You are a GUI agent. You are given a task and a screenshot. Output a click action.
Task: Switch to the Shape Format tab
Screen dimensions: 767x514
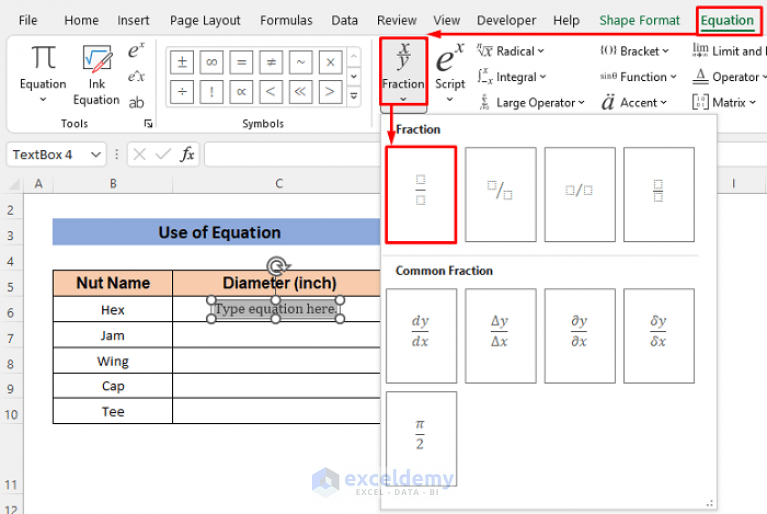(x=639, y=20)
